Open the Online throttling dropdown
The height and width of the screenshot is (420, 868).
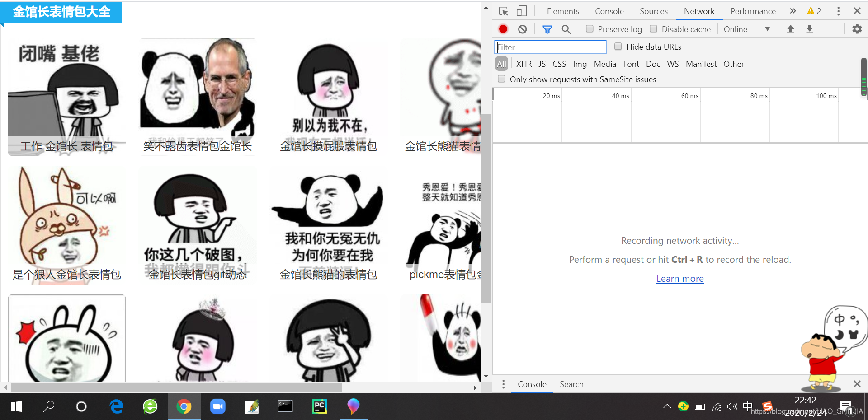(x=745, y=29)
